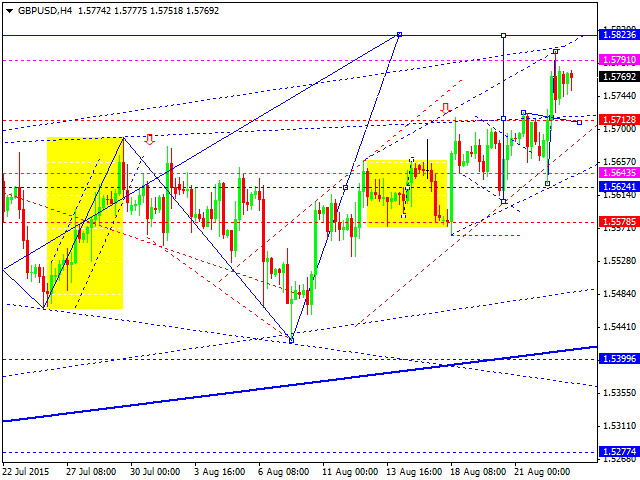Image resolution: width=640 pixels, height=480 pixels.
Task: Click the 27 Jul 08:00 time label
Action: pyautogui.click(x=91, y=472)
